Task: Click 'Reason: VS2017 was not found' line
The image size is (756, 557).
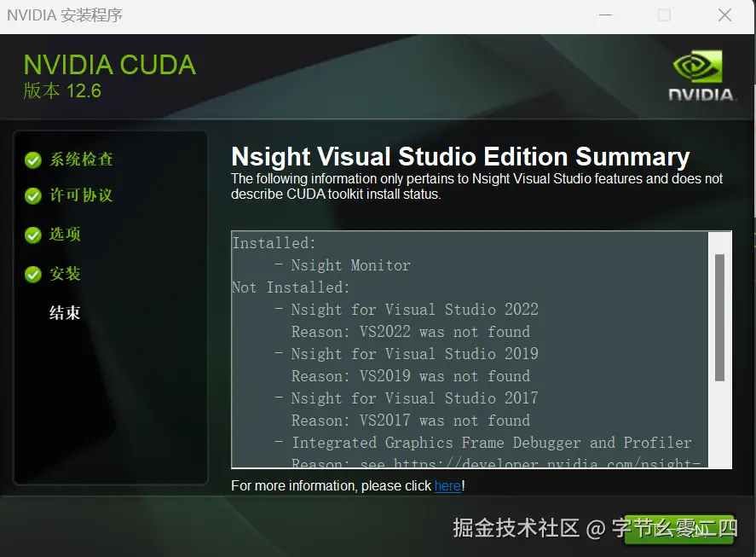Action: (x=411, y=421)
